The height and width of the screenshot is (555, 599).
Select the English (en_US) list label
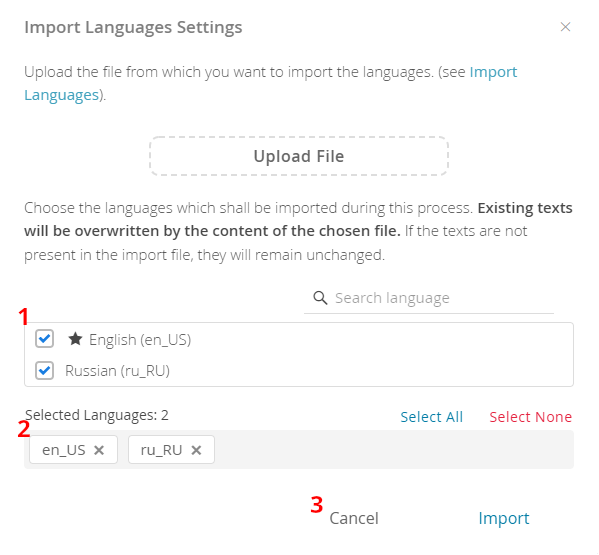pyautogui.click(x=140, y=340)
